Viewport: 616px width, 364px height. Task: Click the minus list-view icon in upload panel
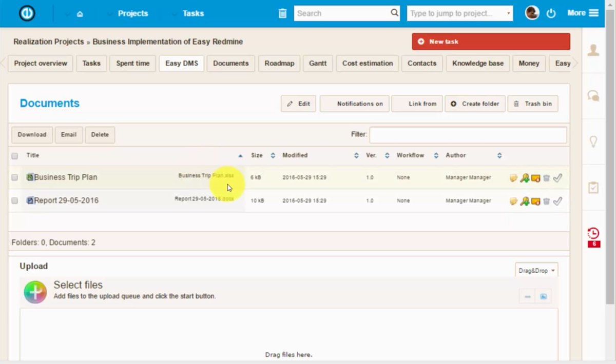click(527, 296)
